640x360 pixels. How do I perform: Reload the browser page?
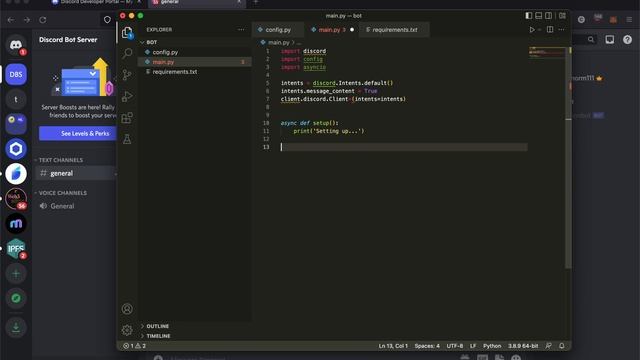(42, 20)
